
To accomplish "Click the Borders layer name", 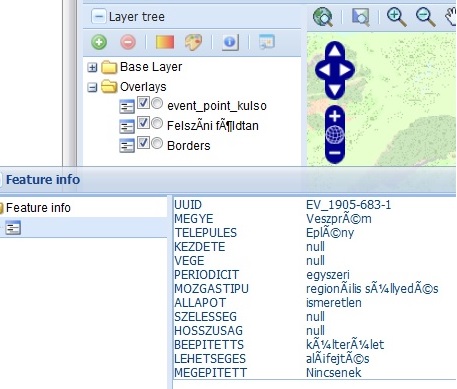I will click(x=189, y=146).
